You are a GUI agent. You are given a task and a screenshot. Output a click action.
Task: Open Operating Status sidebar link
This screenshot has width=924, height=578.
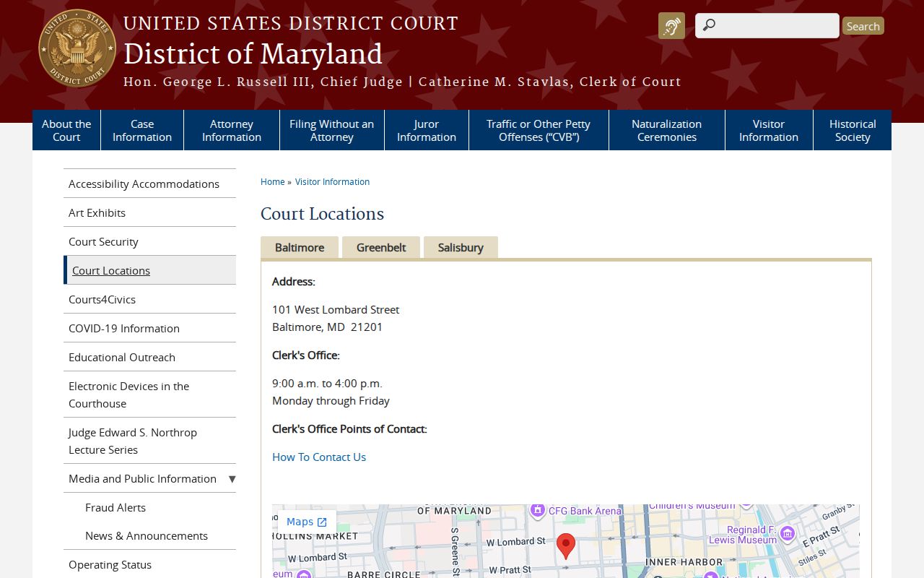149,564
